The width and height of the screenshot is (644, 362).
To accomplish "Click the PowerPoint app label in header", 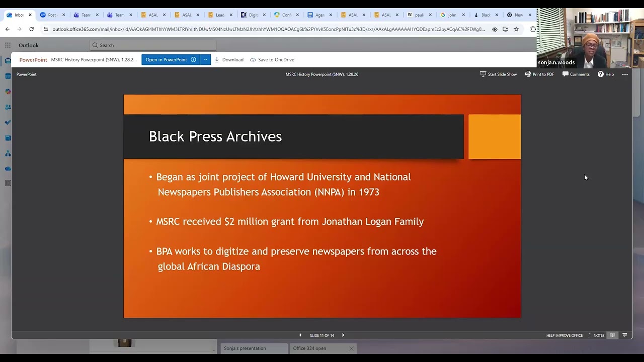I will (33, 60).
